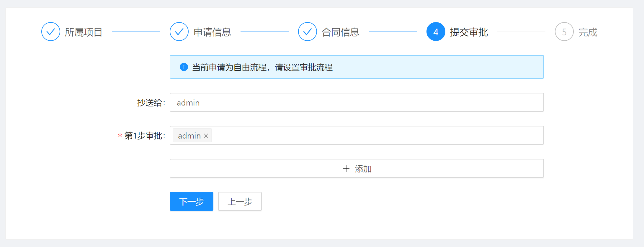The width and height of the screenshot is (644, 247).
Task: Click the 第1步审批 field label
Action: point(145,136)
